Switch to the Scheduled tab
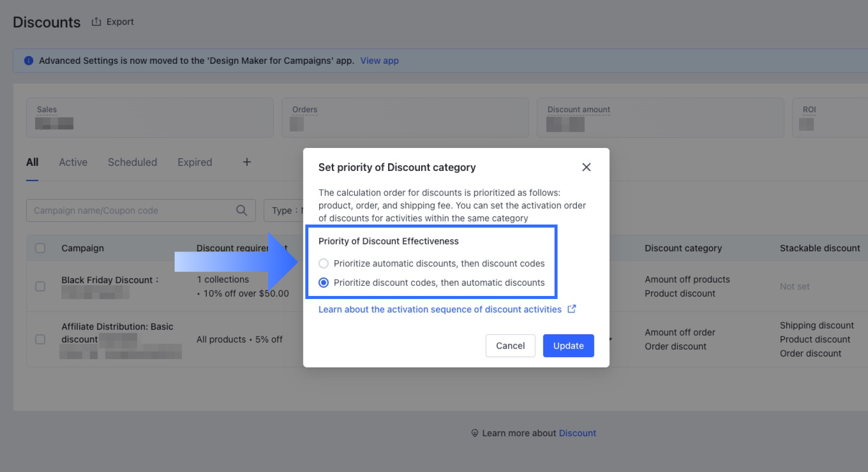Viewport: 868px width, 472px height. [132, 162]
